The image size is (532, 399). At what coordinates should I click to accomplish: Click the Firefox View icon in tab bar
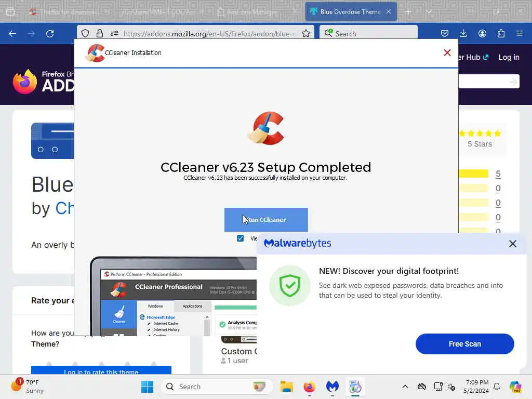pyautogui.click(x=10, y=12)
